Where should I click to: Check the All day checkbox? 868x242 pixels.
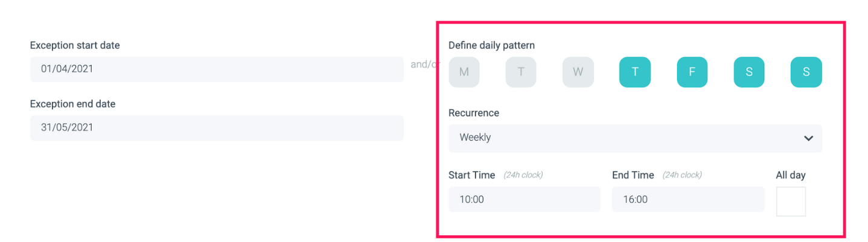tap(791, 202)
